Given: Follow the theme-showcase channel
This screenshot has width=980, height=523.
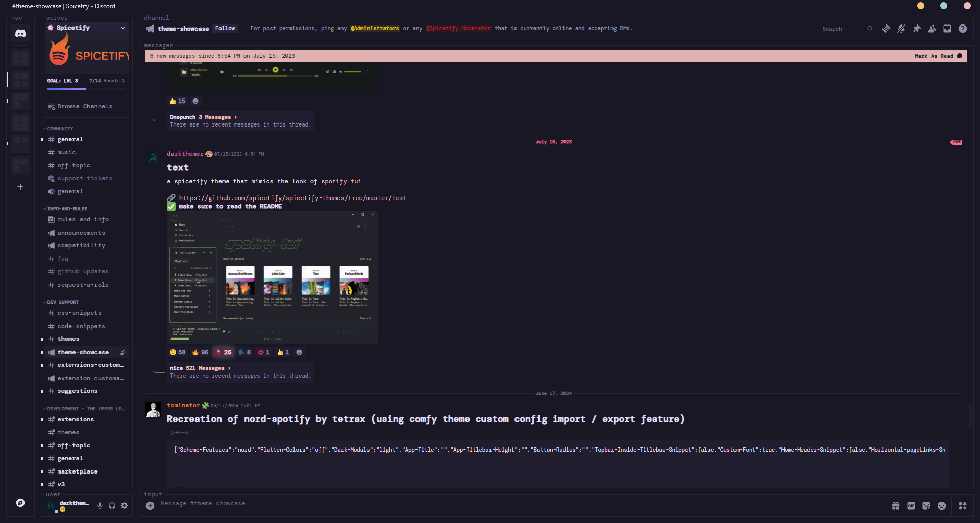Looking at the screenshot, I should click(x=225, y=29).
